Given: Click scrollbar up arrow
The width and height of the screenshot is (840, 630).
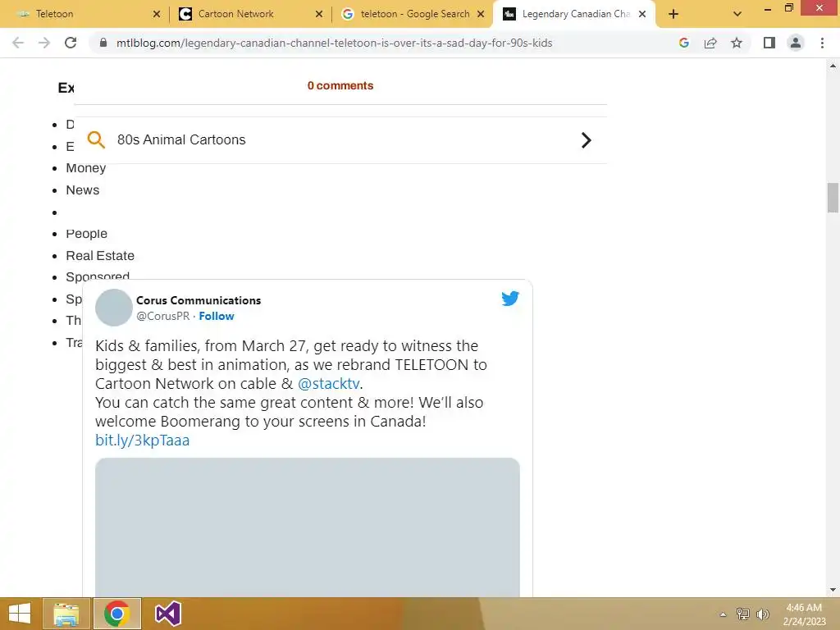Looking at the screenshot, I should 833,66.
